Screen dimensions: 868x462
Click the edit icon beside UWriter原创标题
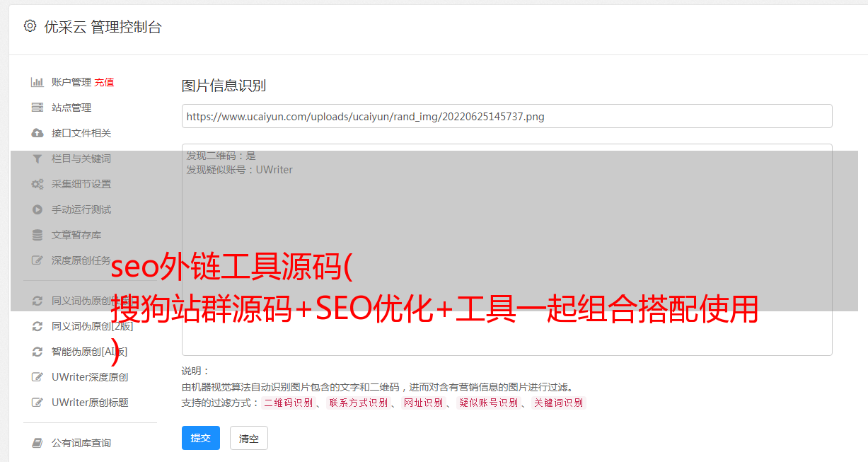pyautogui.click(x=37, y=403)
